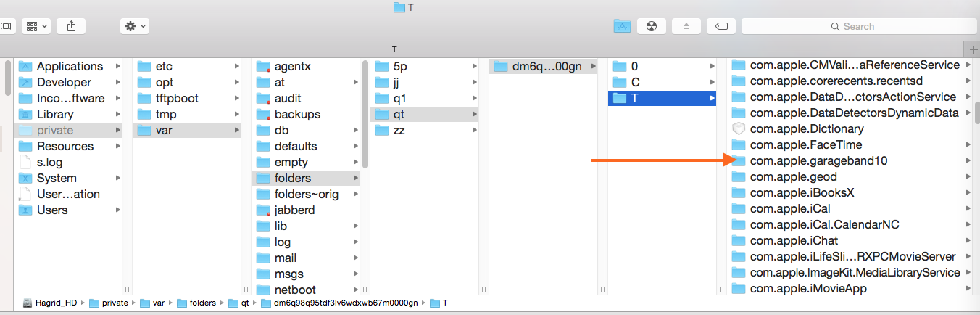
Task: Expand the opt folder arrow
Action: 236,82
